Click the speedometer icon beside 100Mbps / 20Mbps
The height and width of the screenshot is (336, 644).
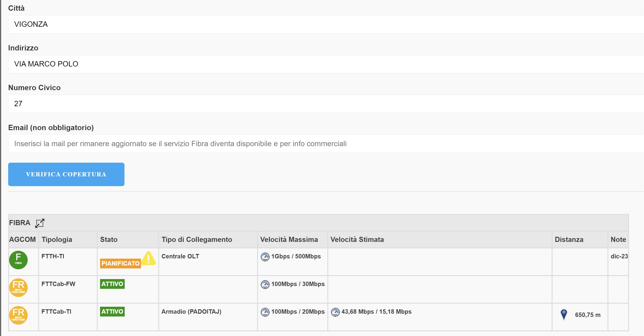[265, 312]
